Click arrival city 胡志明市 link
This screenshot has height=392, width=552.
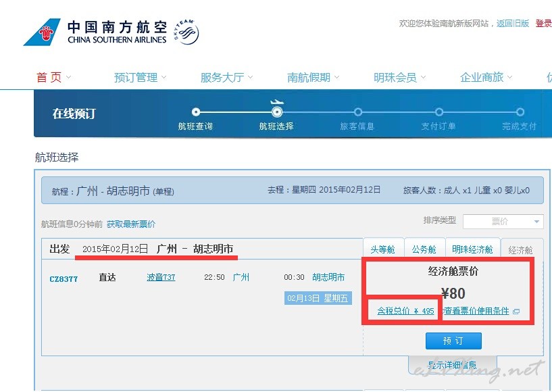pyautogui.click(x=328, y=277)
